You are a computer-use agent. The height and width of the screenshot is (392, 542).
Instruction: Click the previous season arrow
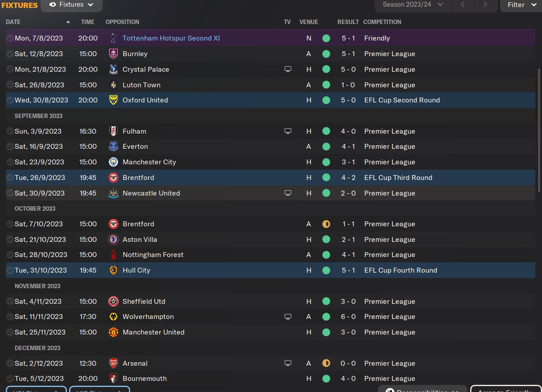[x=463, y=5]
